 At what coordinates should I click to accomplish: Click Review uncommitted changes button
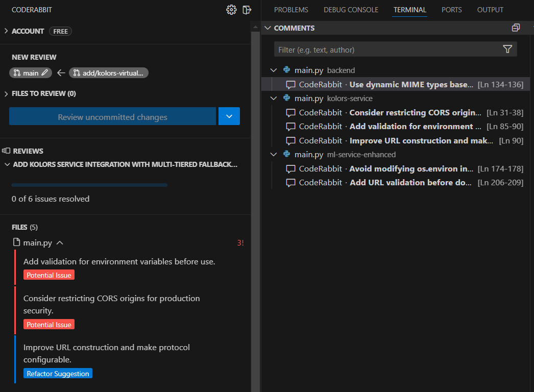112,116
